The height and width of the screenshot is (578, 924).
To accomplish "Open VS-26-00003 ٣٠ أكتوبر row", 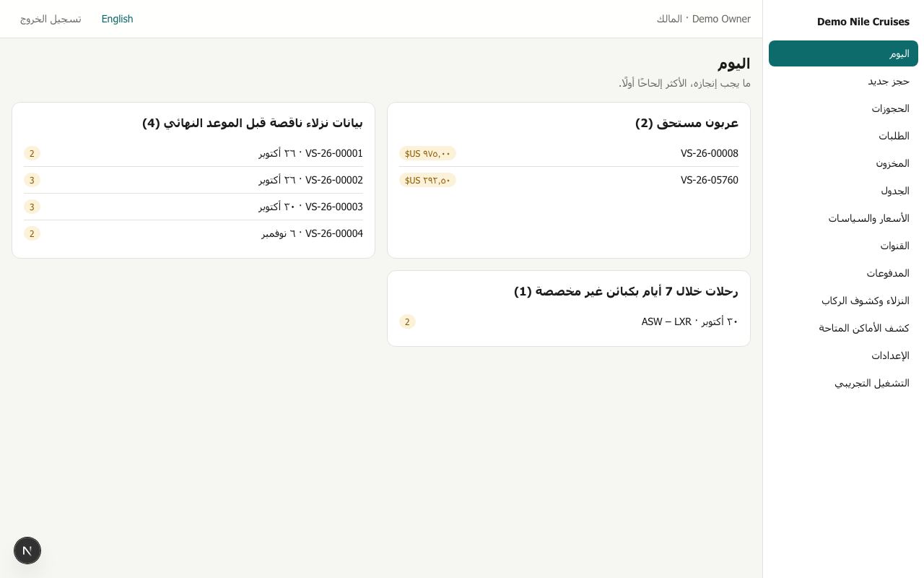I will click(x=193, y=207).
